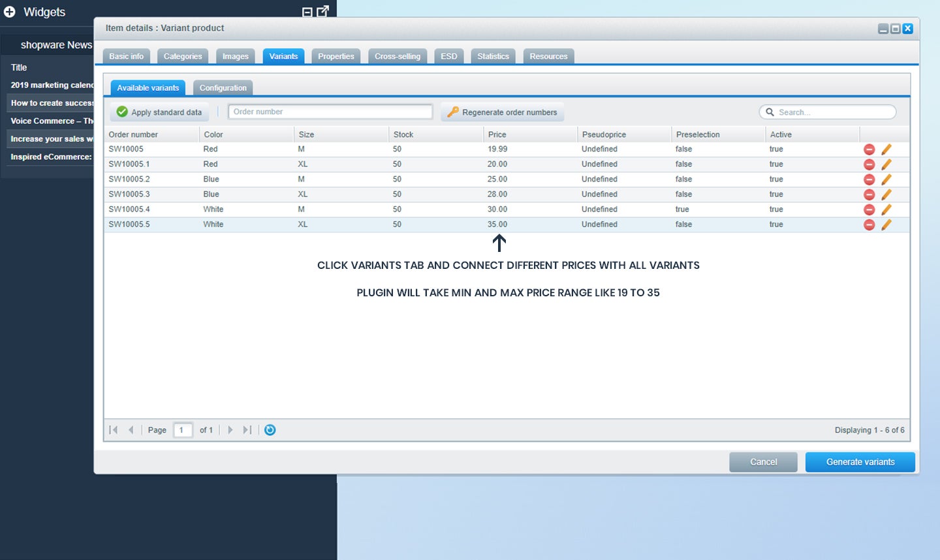Click the variants Search field
Image resolution: width=940 pixels, height=560 pixels.
(x=828, y=112)
